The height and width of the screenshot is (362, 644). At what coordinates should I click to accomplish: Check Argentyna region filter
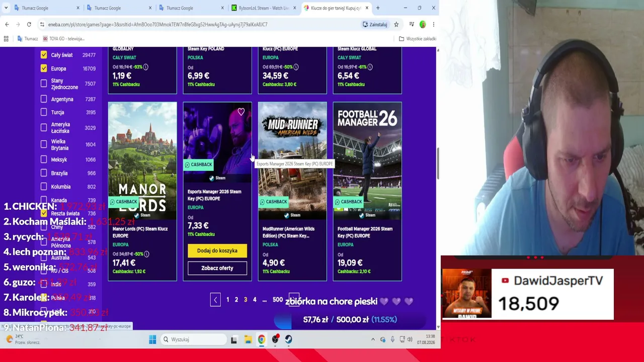click(44, 99)
